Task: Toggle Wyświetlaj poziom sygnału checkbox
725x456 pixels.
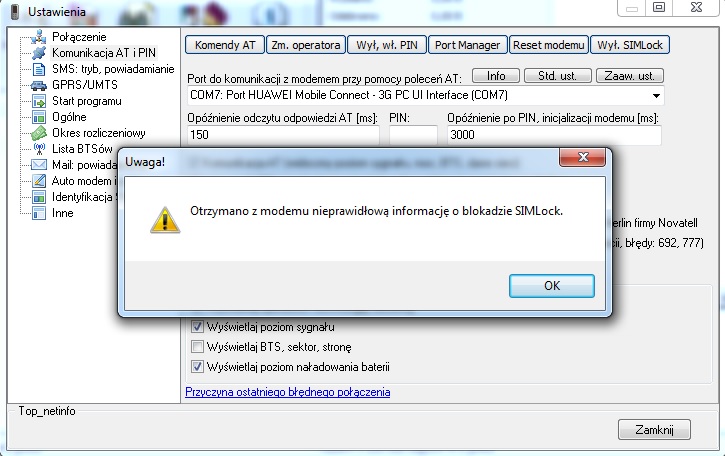Action: pyautogui.click(x=197, y=327)
